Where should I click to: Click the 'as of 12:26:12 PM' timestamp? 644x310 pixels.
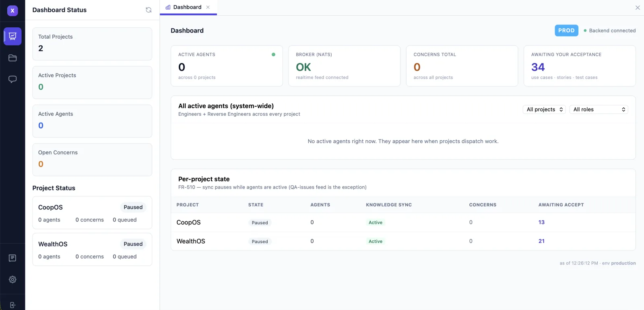coord(579,263)
